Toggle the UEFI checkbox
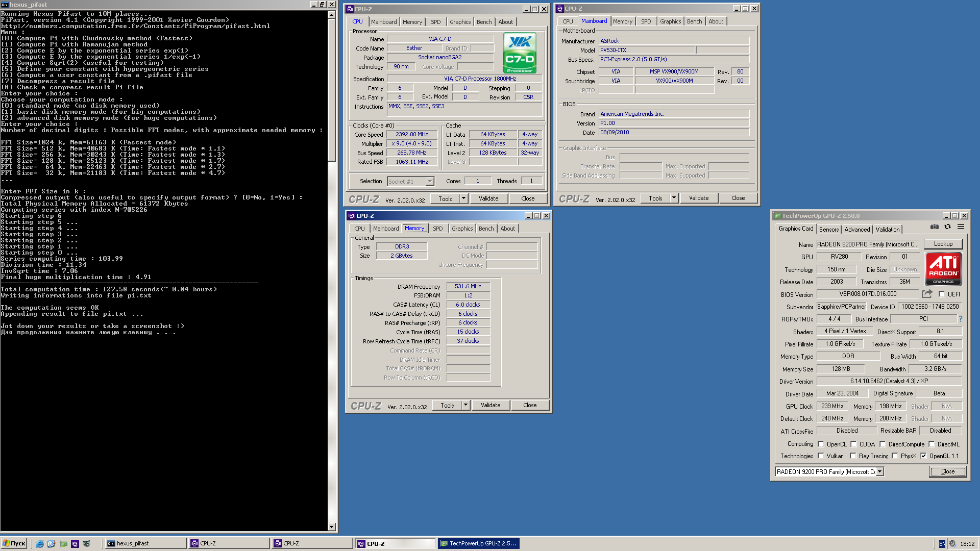 point(942,294)
